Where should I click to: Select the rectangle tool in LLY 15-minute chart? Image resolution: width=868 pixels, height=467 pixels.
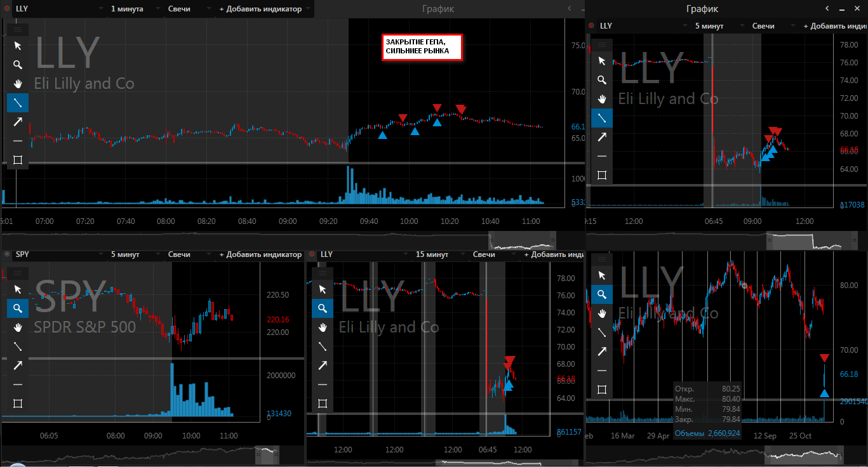(x=323, y=404)
